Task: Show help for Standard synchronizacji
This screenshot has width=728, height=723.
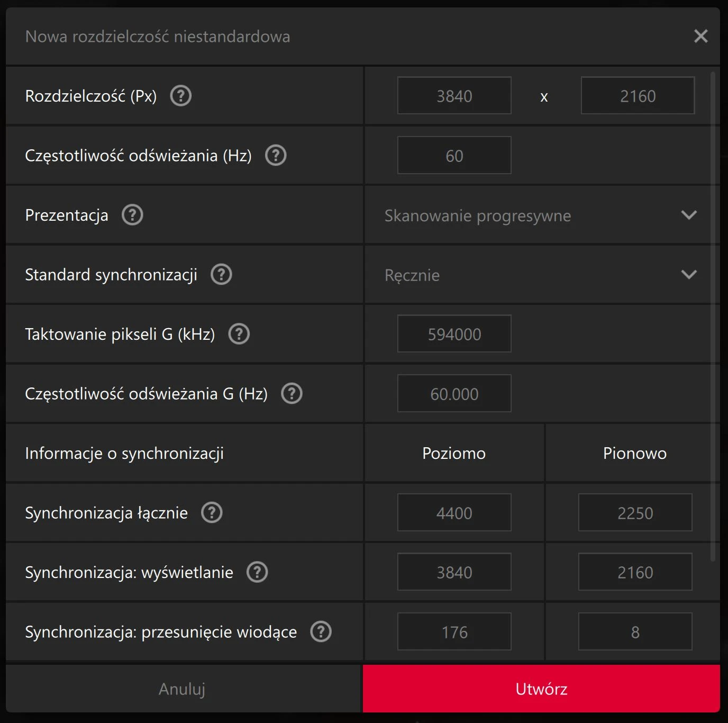Action: point(221,274)
